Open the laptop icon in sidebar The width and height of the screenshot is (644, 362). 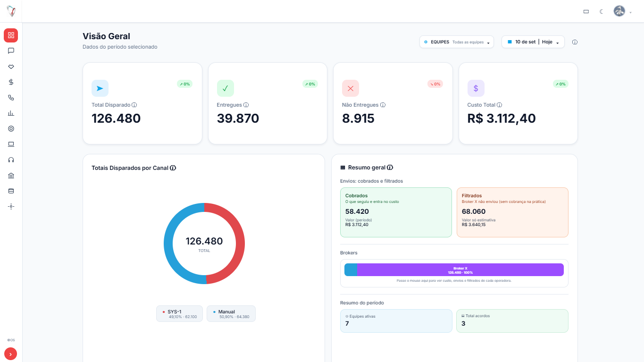tap(11, 144)
